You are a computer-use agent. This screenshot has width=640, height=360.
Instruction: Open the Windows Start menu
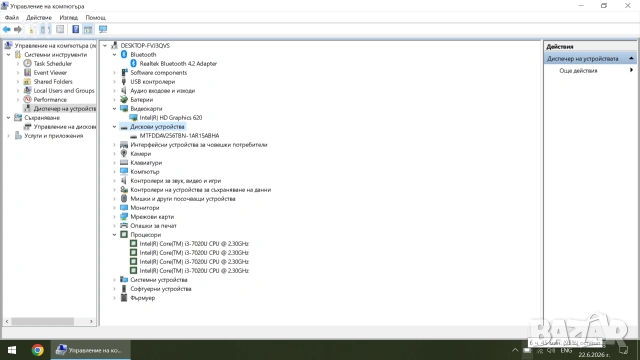click(12, 350)
